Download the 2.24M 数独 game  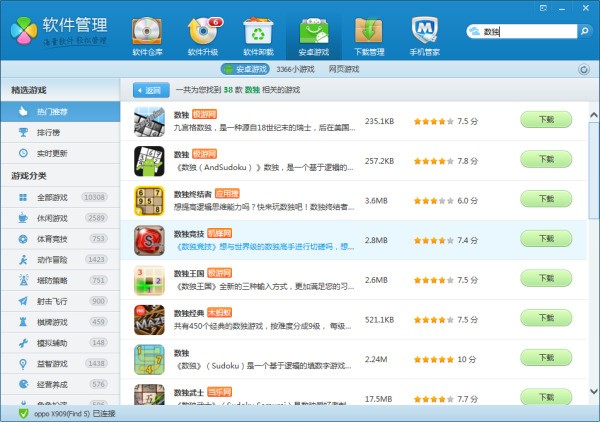[x=546, y=358]
